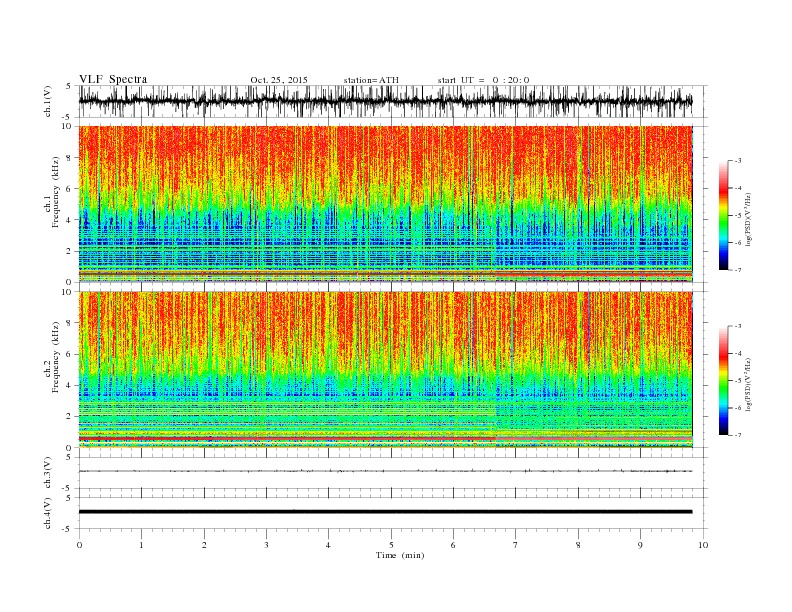Click the "10" tick on the time axis

pyautogui.click(x=703, y=545)
